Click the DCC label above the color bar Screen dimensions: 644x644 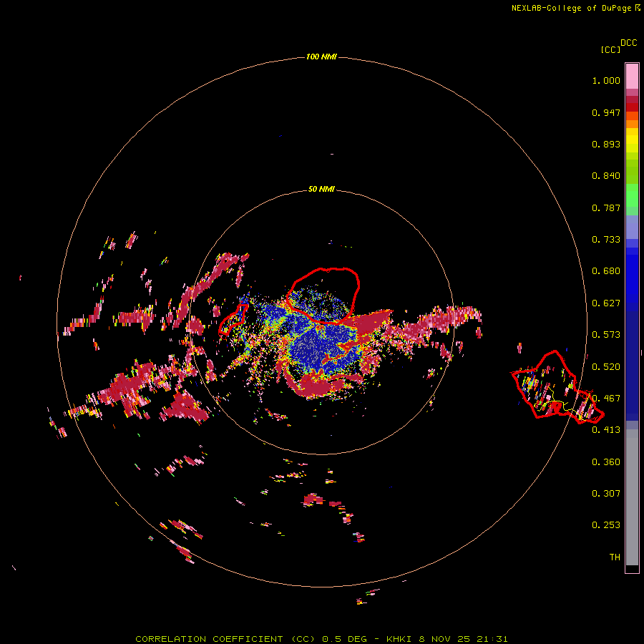click(x=629, y=43)
